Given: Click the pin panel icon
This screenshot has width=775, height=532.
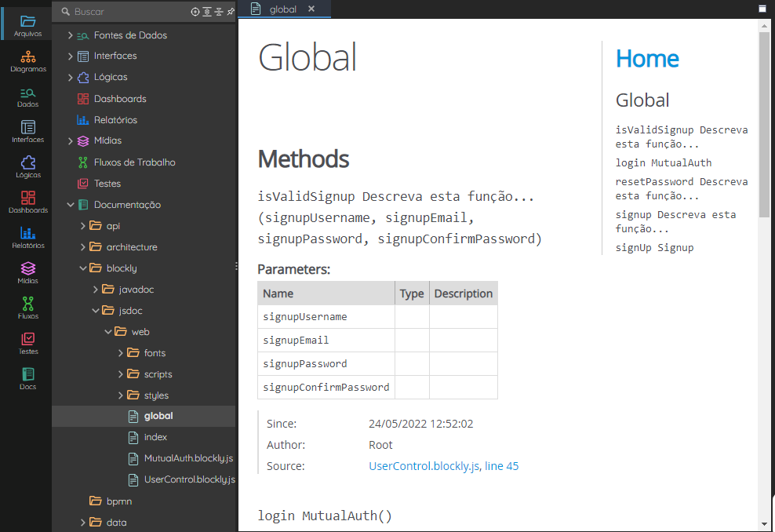Looking at the screenshot, I should point(231,12).
